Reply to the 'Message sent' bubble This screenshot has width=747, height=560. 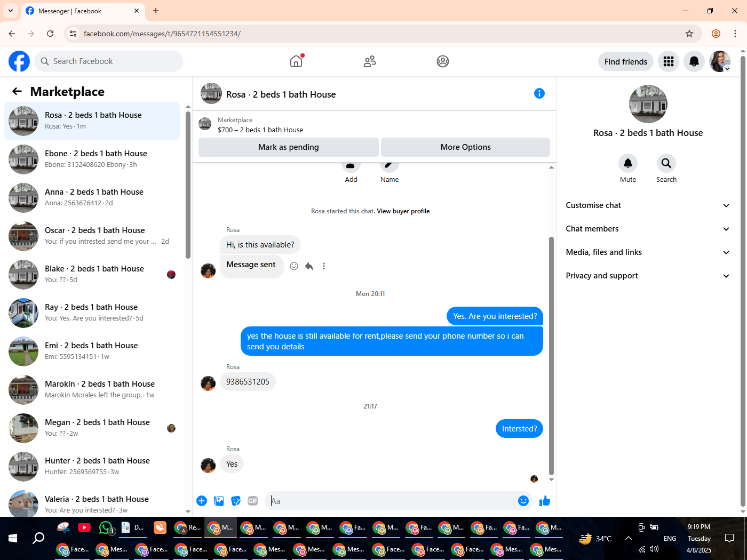pos(309,266)
